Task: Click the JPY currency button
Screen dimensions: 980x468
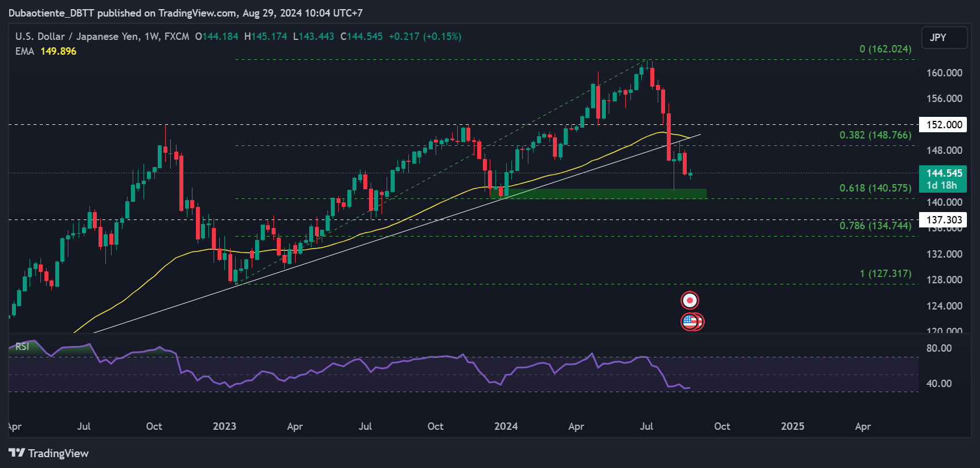Action: [944, 38]
